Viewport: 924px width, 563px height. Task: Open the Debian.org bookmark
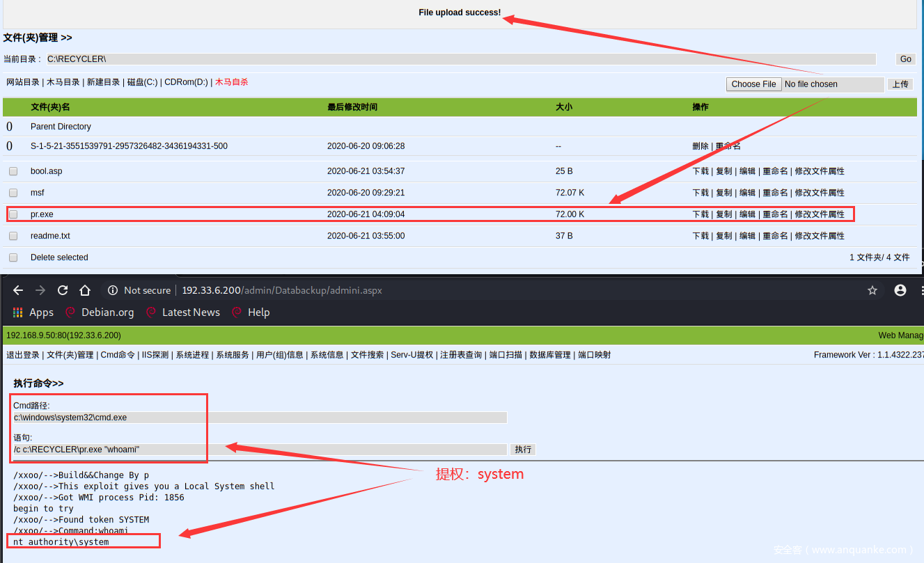[100, 312]
